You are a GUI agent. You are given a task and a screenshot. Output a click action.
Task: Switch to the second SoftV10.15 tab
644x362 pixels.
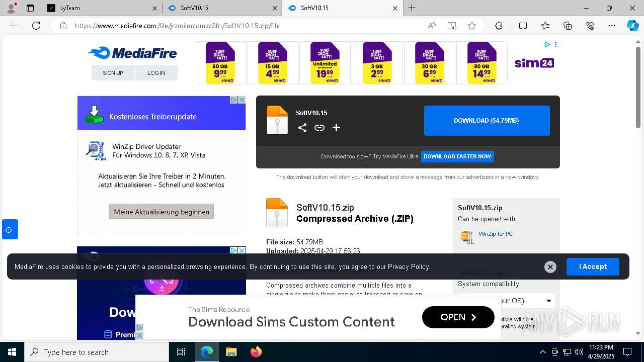343,8
